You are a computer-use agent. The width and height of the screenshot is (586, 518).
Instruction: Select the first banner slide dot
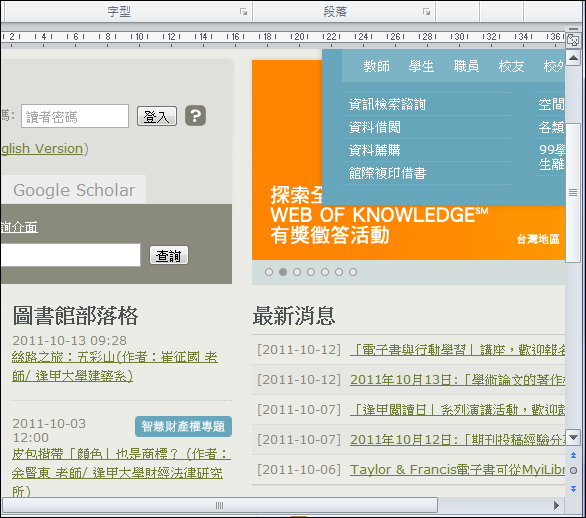(x=269, y=272)
